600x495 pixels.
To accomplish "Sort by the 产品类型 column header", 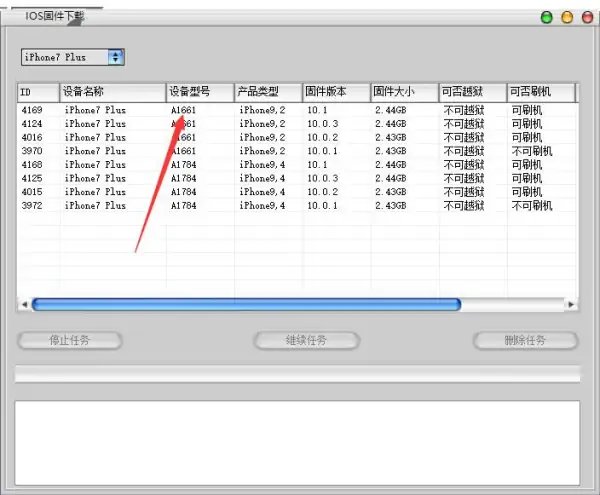I will click(268, 92).
